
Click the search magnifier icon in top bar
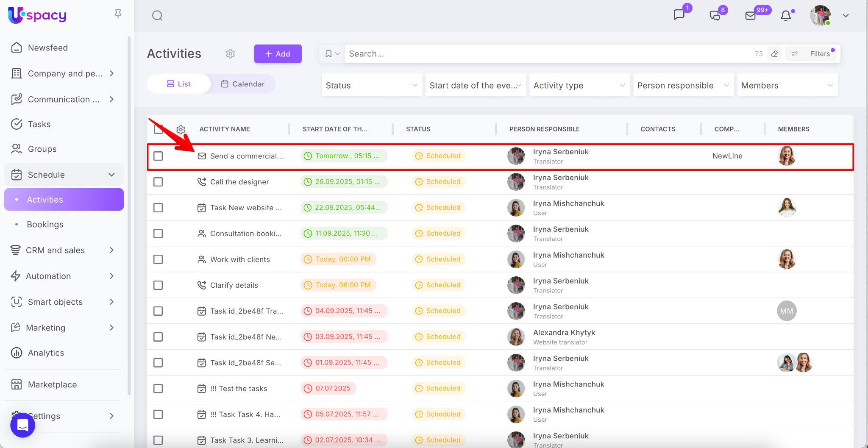[157, 16]
